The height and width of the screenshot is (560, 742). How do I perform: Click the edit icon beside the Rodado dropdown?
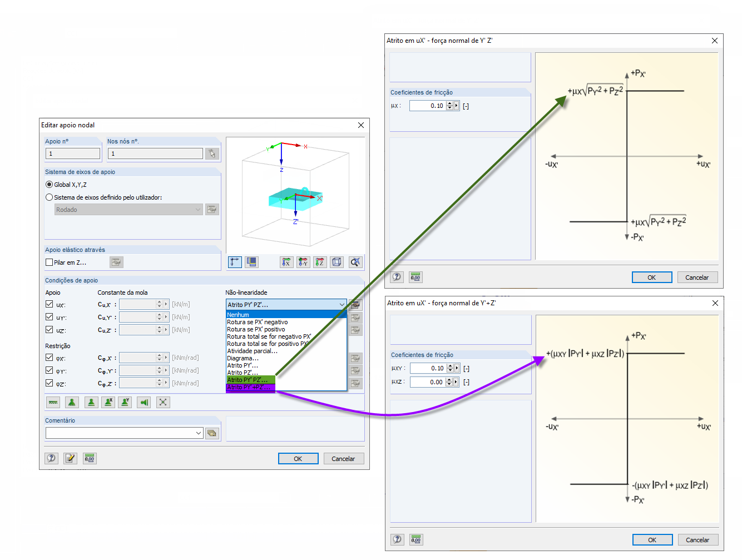pyautogui.click(x=212, y=210)
